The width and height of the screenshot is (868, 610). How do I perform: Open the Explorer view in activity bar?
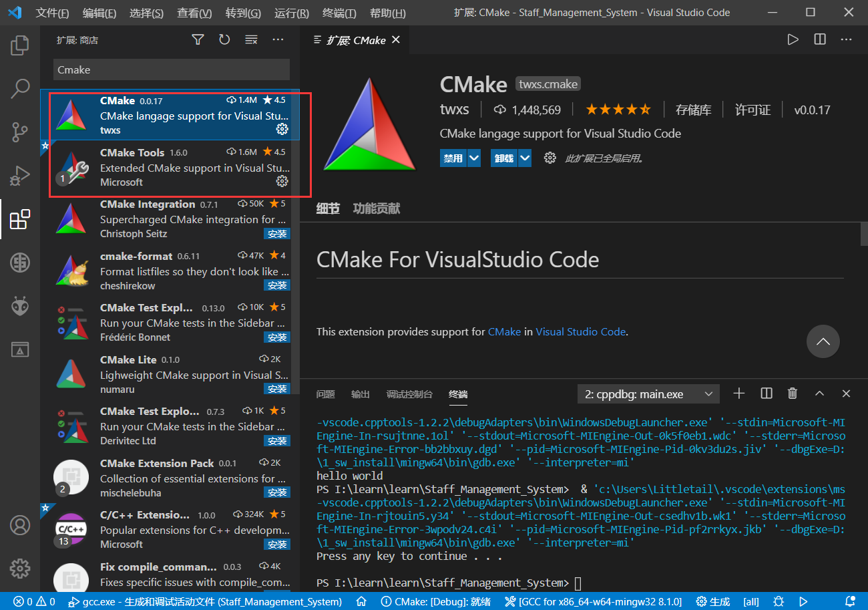(20, 45)
